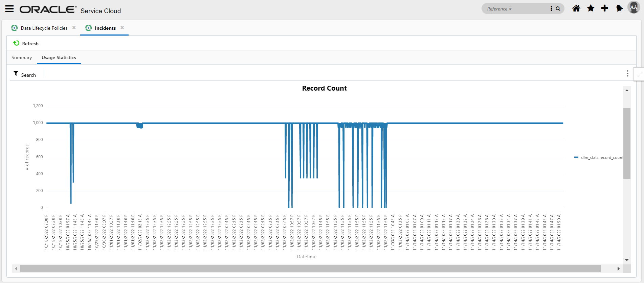Open search options dots in Reference field

tap(551, 8)
